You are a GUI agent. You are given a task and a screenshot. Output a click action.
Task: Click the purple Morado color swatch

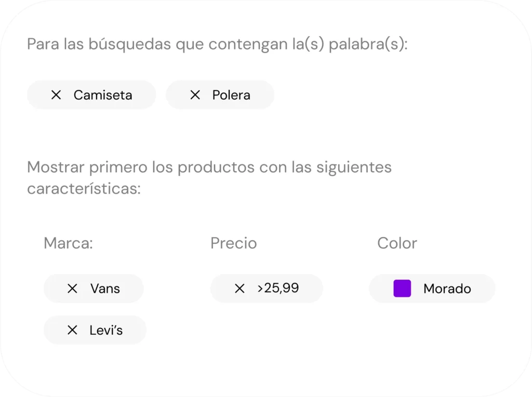pos(403,288)
